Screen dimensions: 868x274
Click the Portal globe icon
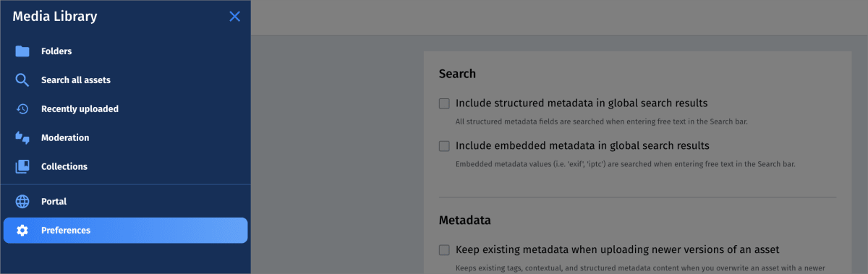[x=22, y=202]
